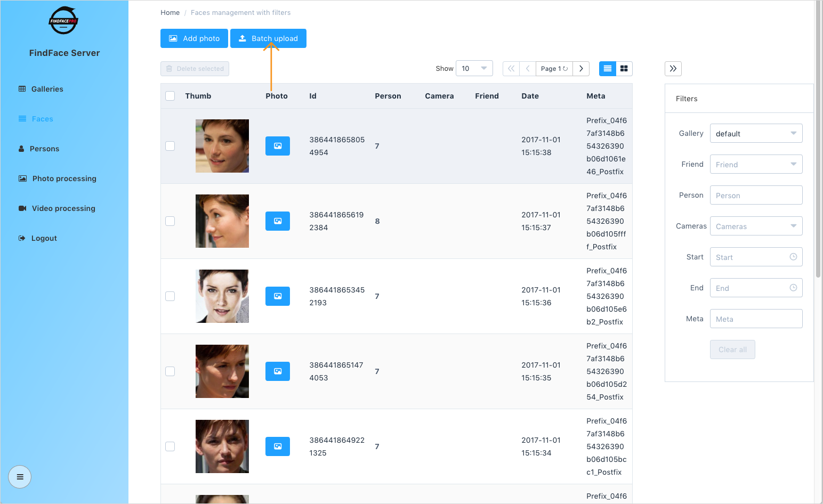Click the Clear all filters button
Screen dimensions: 823x504
pyautogui.click(x=732, y=349)
